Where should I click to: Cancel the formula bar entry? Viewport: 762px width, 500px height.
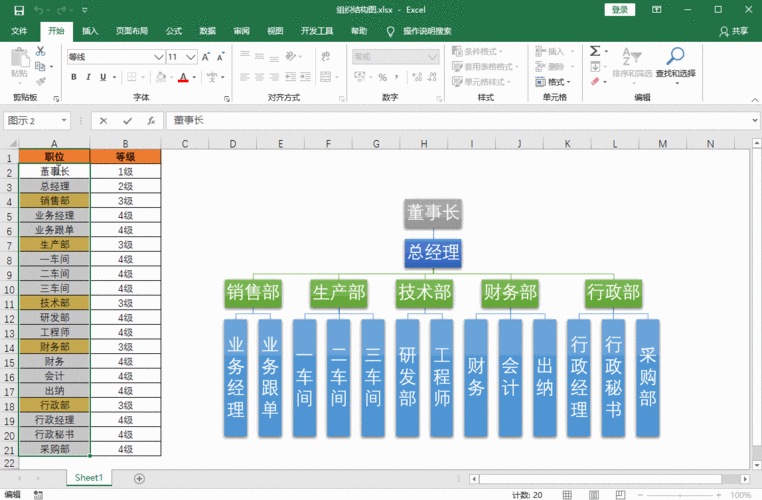pos(103,121)
